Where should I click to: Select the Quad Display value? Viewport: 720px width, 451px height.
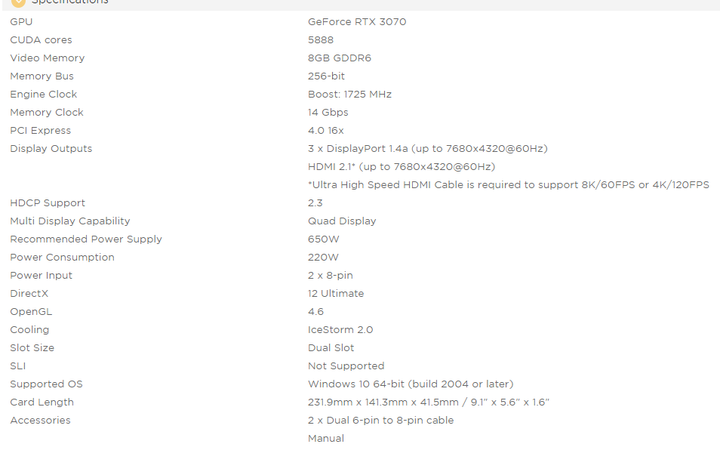(x=342, y=221)
